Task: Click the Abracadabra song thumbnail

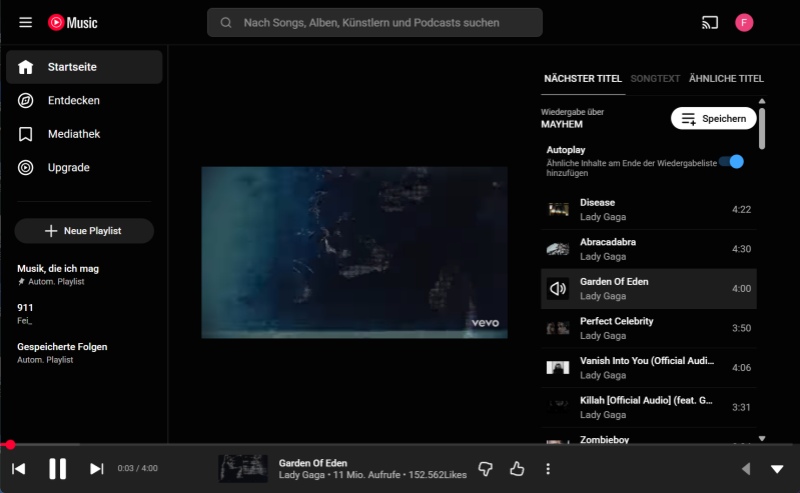Action: point(558,249)
